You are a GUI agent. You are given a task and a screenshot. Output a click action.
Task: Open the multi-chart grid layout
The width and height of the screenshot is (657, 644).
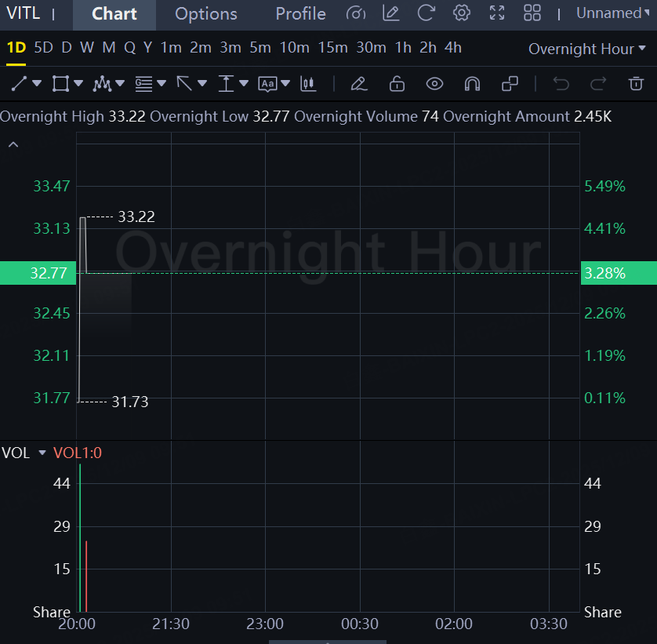pyautogui.click(x=532, y=13)
